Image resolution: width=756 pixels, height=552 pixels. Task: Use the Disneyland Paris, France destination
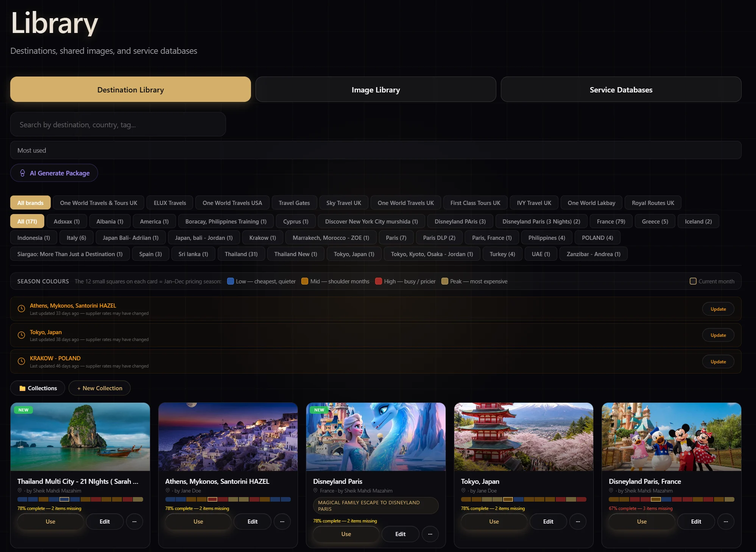pyautogui.click(x=642, y=522)
